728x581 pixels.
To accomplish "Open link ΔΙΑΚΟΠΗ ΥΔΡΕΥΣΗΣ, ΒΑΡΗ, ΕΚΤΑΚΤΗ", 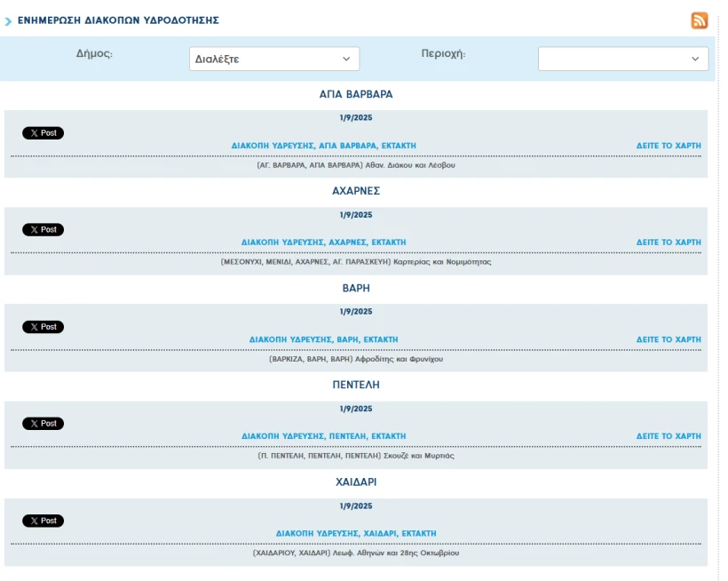I will click(324, 339).
